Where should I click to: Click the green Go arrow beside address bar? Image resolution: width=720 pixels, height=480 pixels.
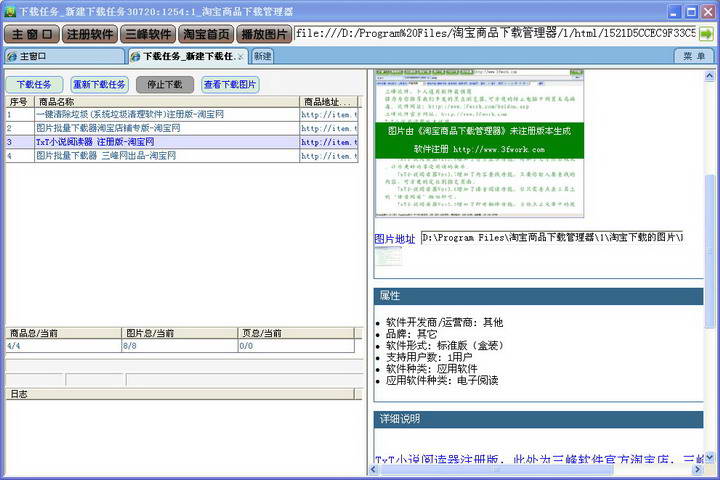706,33
